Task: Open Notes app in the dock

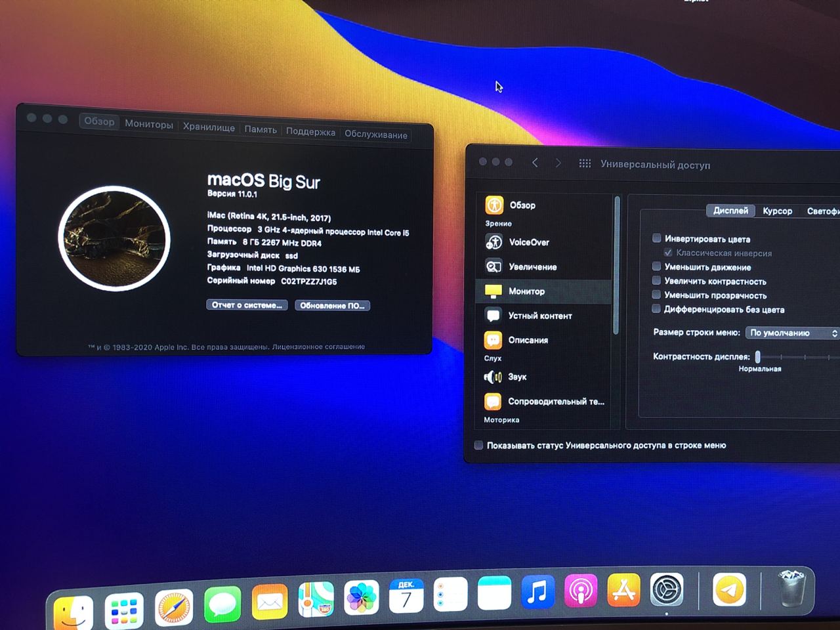Action: tap(494, 593)
